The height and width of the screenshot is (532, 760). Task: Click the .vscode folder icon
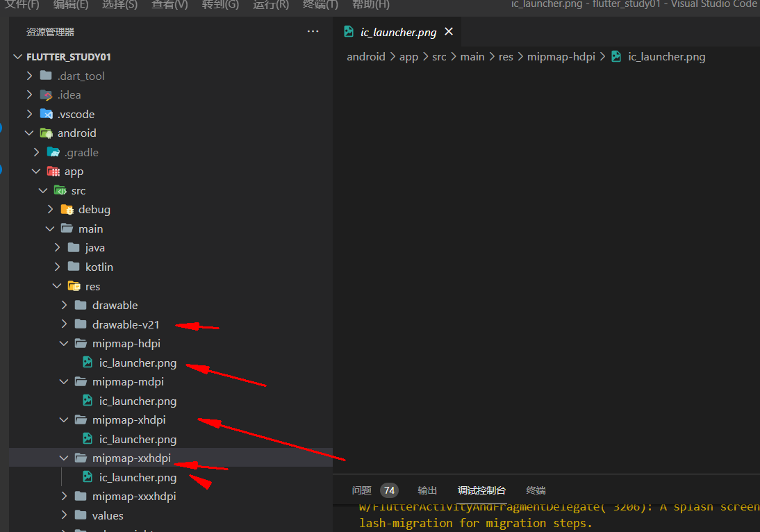(46, 114)
